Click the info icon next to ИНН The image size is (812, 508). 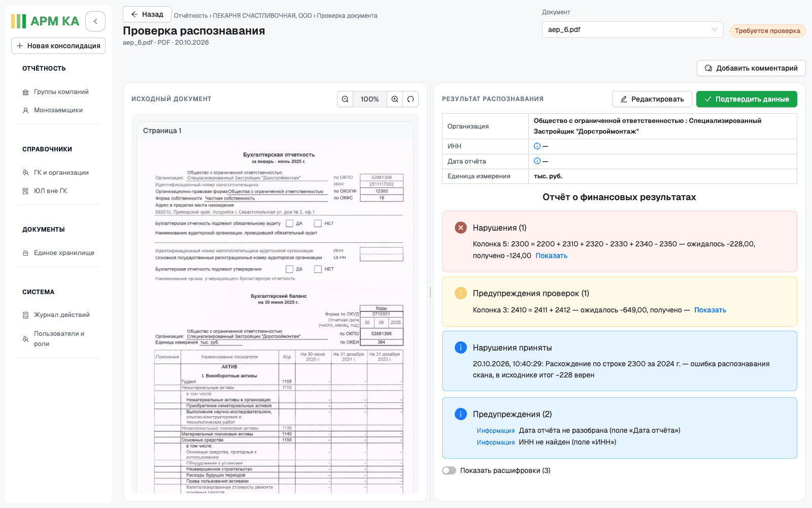click(537, 146)
